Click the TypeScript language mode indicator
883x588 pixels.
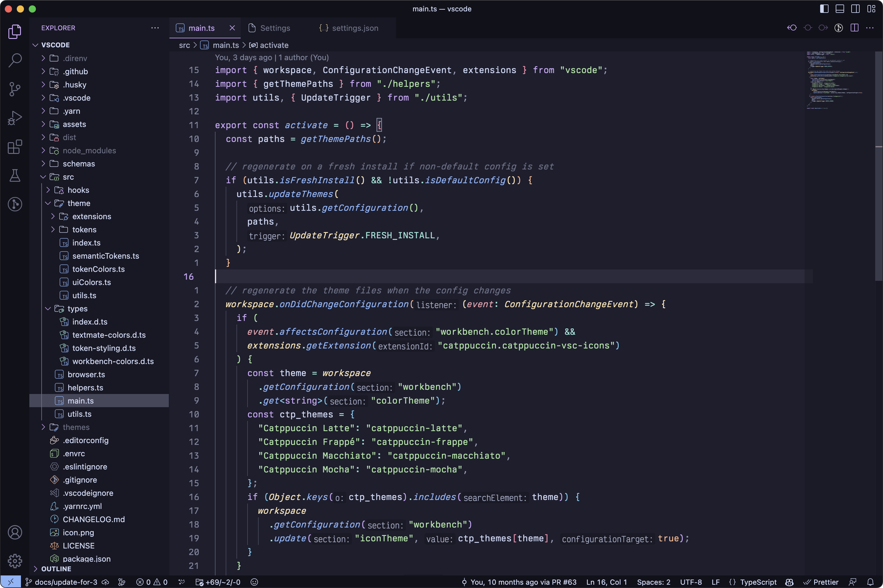click(758, 582)
